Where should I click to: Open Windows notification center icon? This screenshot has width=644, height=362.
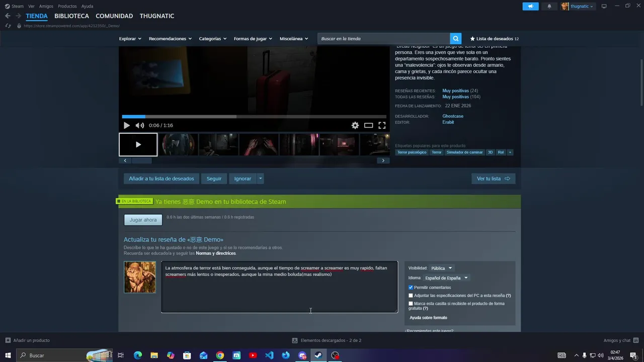634,355
